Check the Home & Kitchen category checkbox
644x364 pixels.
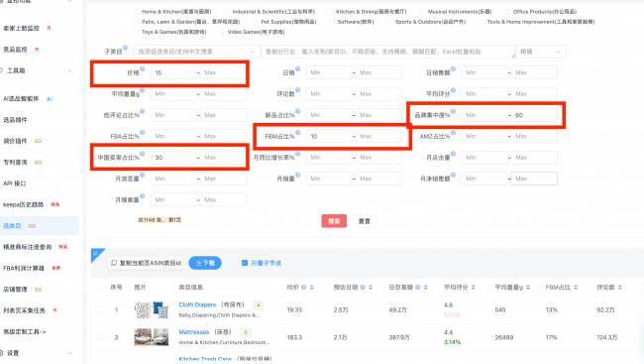point(136,12)
